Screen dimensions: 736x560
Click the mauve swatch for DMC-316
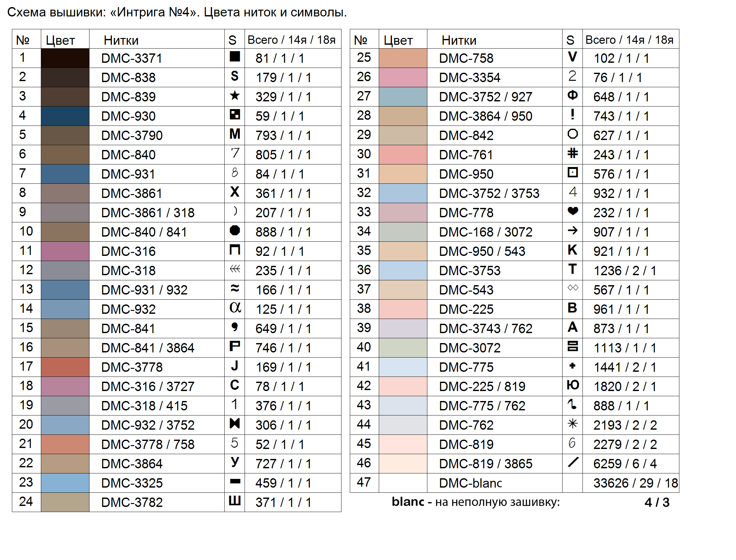click(x=65, y=251)
